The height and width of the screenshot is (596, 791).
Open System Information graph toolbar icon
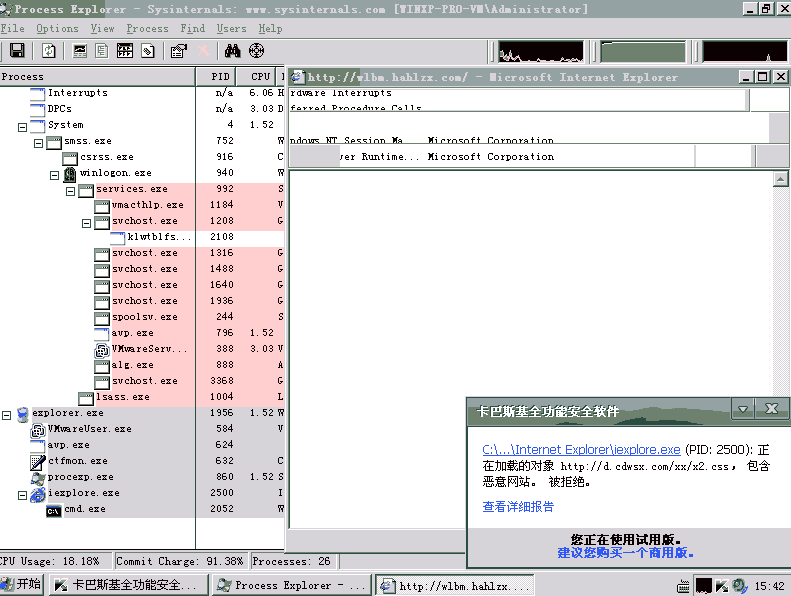pyautogui.click(x=80, y=51)
